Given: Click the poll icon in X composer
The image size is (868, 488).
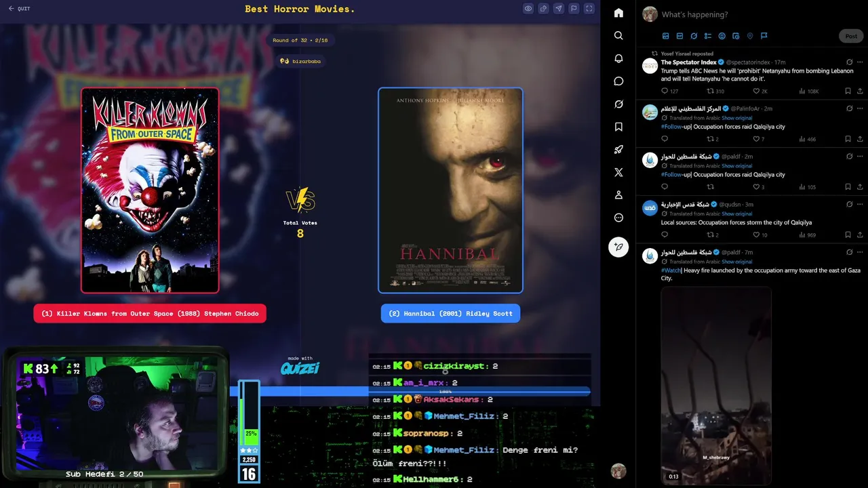Looking at the screenshot, I should point(708,36).
